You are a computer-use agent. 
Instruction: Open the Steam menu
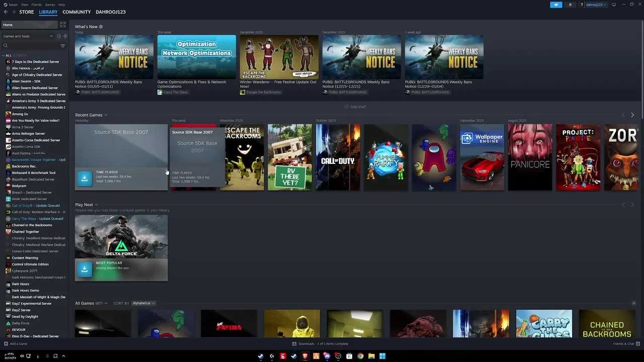(x=14, y=5)
